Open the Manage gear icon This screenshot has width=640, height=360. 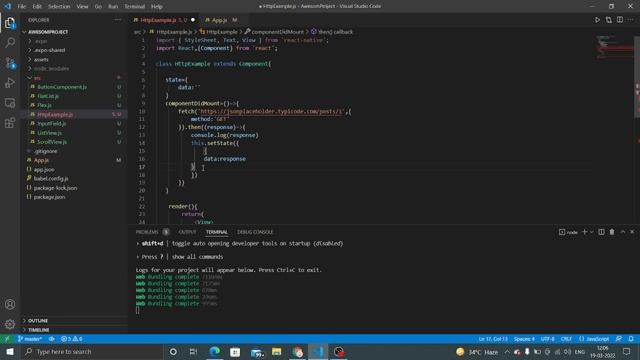pyautogui.click(x=10, y=324)
